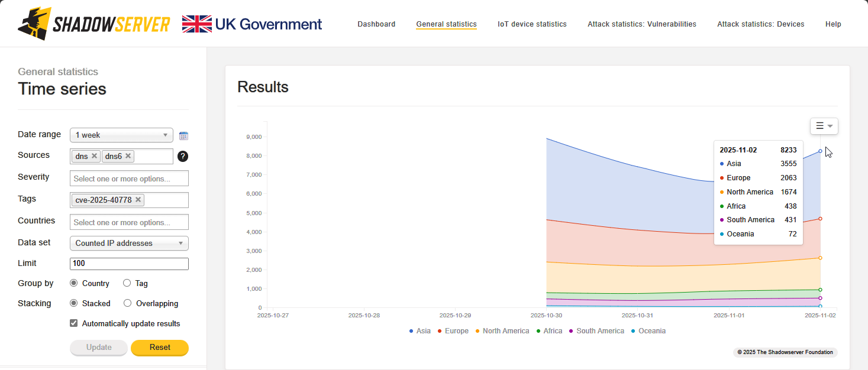This screenshot has height=370, width=868.
Task: Open the Severity options selector
Action: pos(129,178)
